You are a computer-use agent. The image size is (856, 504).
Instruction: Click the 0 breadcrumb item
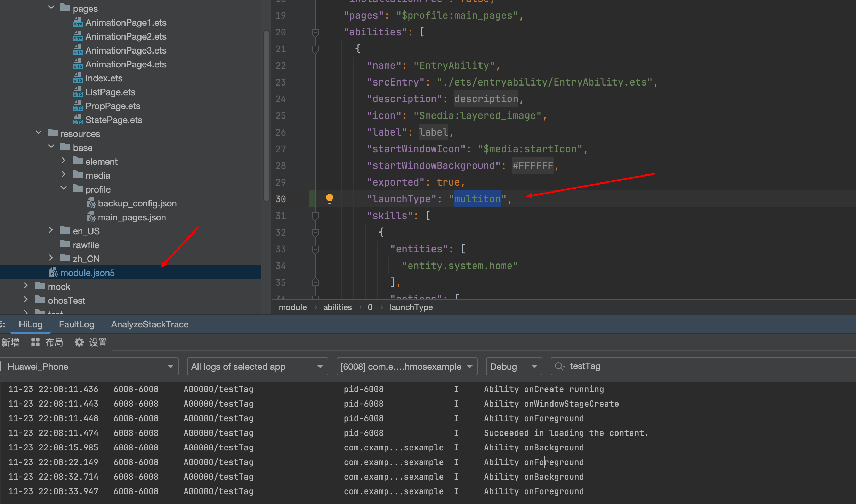tap(370, 307)
